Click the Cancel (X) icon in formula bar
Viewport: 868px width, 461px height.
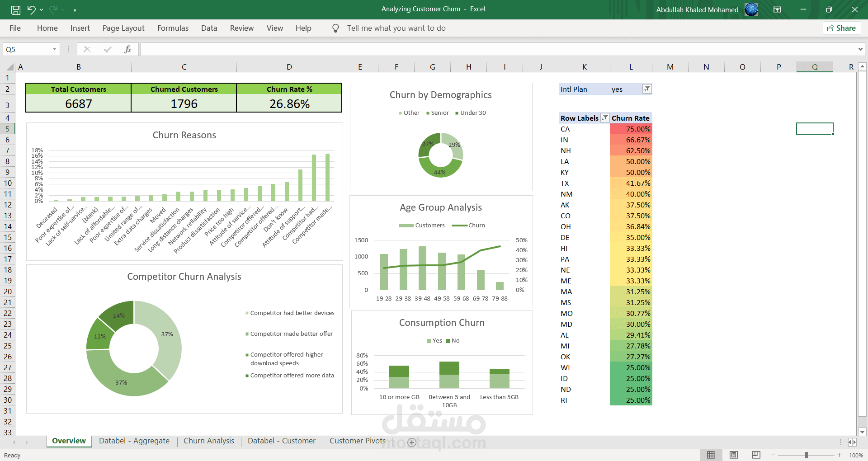point(87,49)
